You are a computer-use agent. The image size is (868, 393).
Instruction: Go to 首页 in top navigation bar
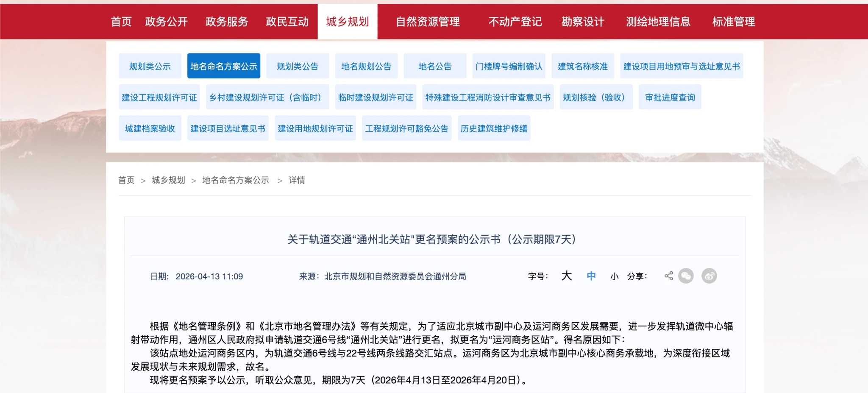point(121,22)
